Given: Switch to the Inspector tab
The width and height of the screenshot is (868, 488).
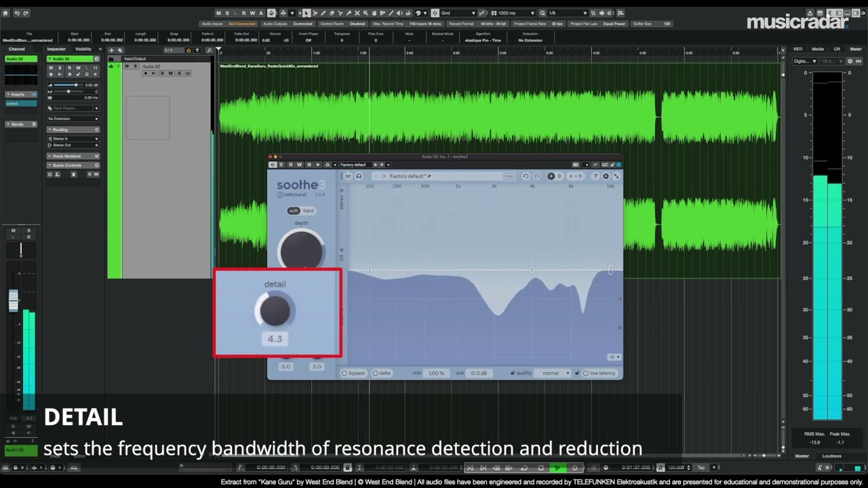Looking at the screenshot, I should click(56, 49).
